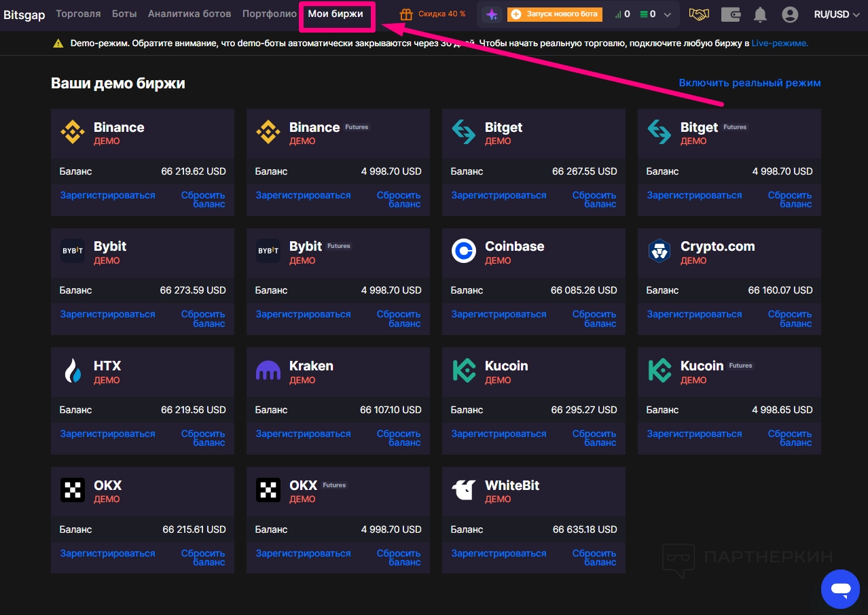Click the Kucoin spot logo icon
The image size is (868, 615).
point(464,370)
